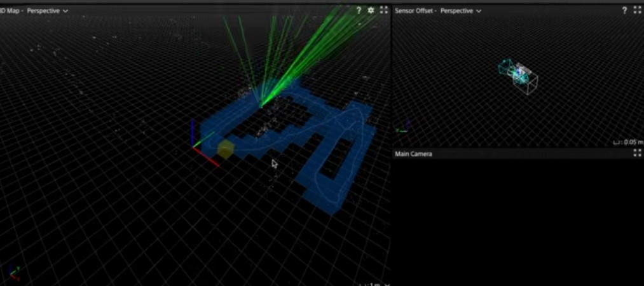Open 3D Map Perspective view dropdown
The width and height of the screenshot is (644, 286).
click(47, 11)
